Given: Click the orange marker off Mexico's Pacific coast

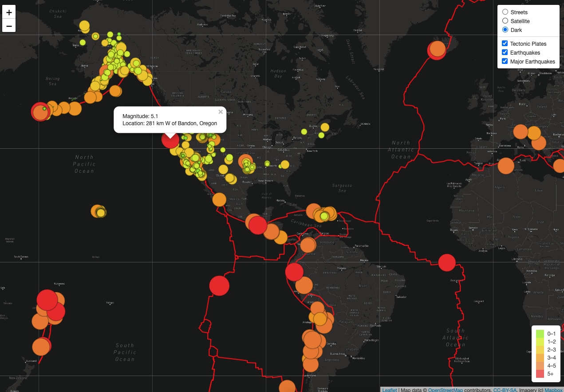Looking at the screenshot, I should (x=219, y=200).
